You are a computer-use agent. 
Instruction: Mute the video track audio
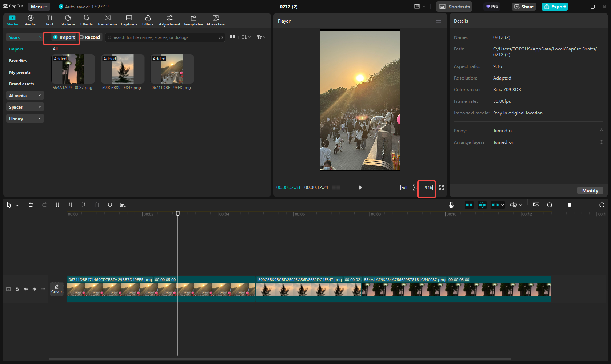click(34, 289)
